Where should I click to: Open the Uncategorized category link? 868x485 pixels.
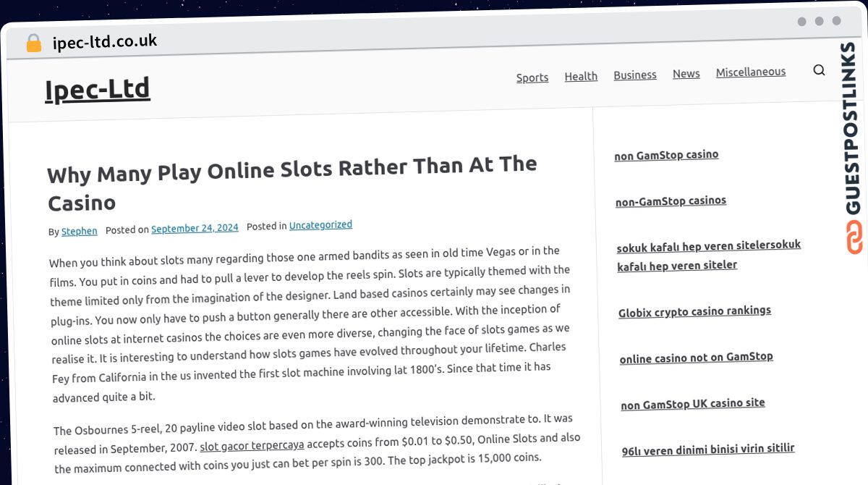click(320, 225)
